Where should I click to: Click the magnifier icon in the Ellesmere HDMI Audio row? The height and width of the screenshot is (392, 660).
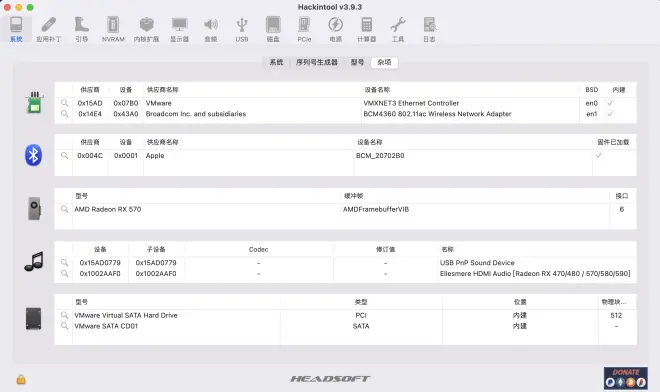point(64,273)
